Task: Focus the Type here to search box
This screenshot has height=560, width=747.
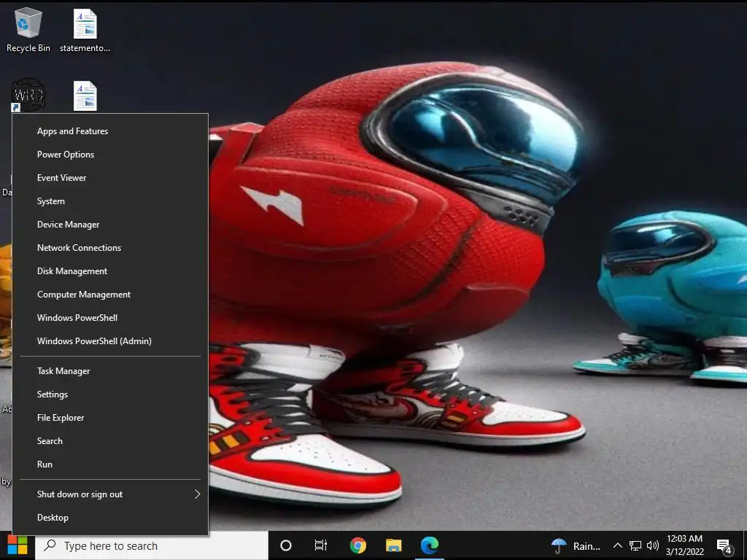Action: [x=152, y=545]
